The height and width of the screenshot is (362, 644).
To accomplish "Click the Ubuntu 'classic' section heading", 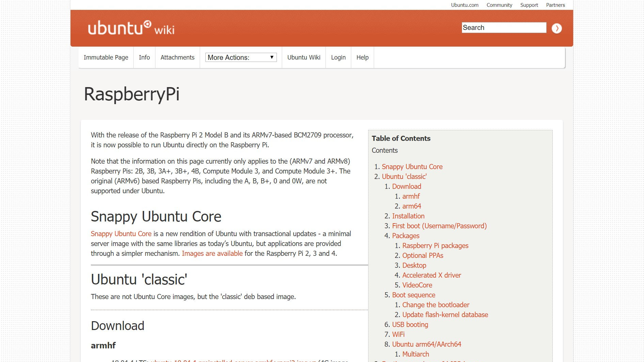I will (x=139, y=279).
